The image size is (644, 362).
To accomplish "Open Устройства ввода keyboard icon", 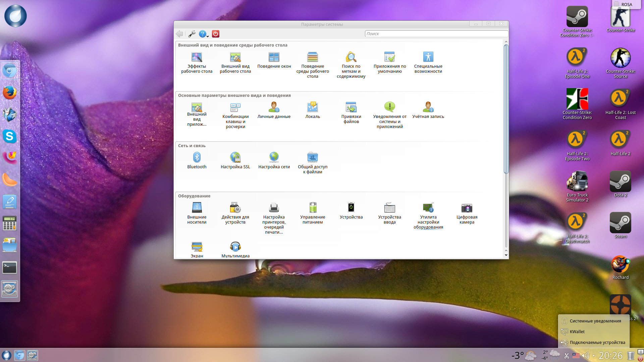I will tap(389, 208).
